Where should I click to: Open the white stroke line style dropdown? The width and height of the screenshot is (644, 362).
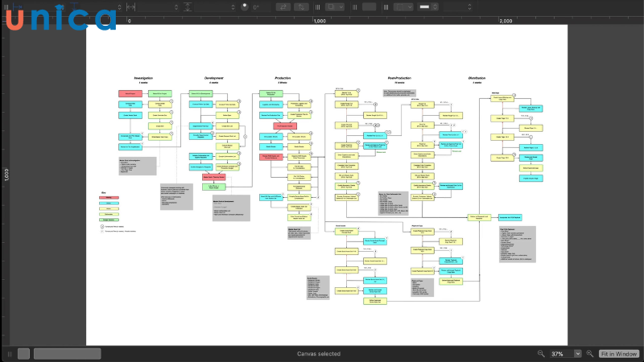(428, 6)
